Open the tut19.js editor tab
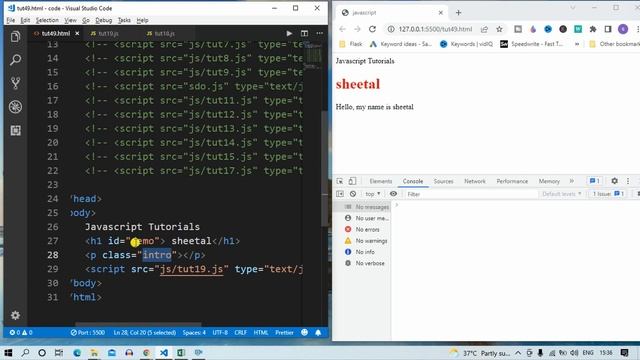The image size is (640, 360). point(108,33)
